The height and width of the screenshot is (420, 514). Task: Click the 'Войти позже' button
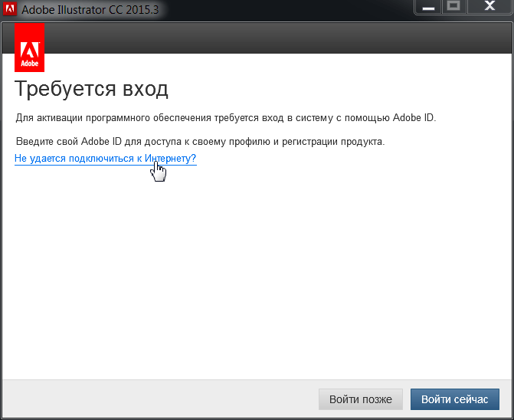click(361, 399)
